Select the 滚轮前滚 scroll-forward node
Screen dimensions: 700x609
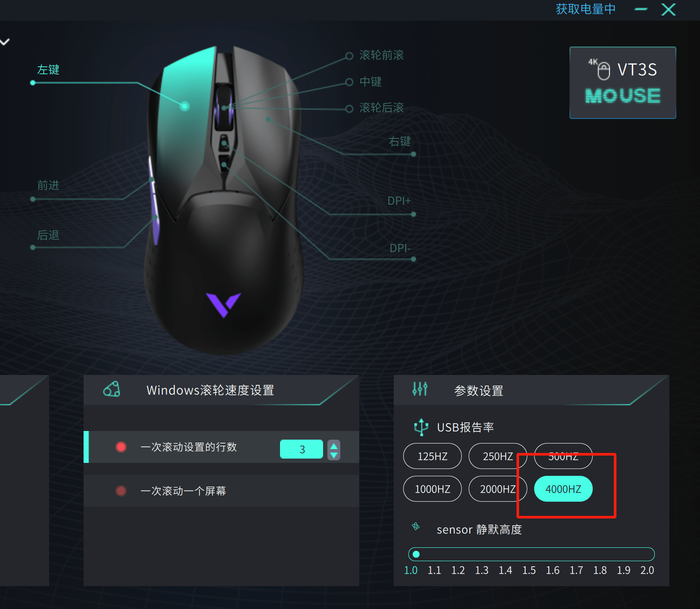click(349, 56)
